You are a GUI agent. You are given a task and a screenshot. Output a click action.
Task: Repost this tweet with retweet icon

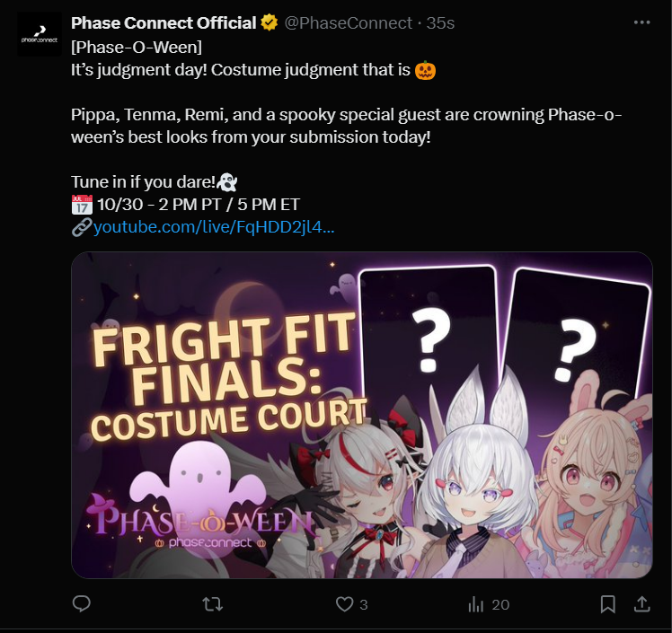(x=213, y=604)
